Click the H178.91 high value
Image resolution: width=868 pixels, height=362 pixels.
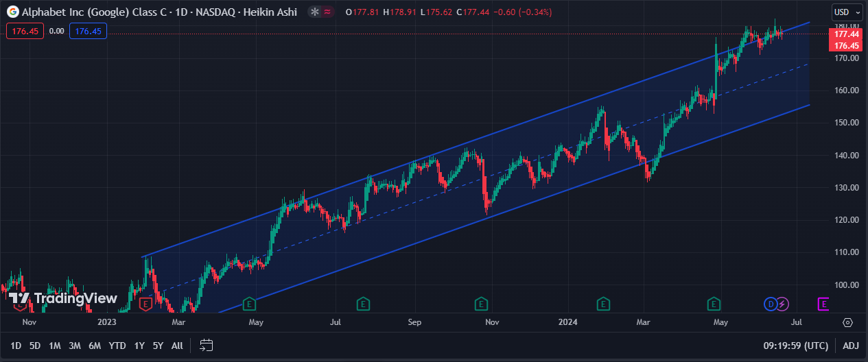click(399, 12)
